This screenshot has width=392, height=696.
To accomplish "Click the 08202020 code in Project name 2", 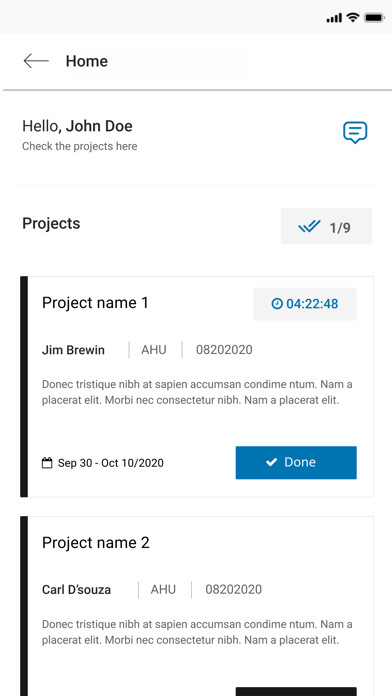I will [234, 589].
